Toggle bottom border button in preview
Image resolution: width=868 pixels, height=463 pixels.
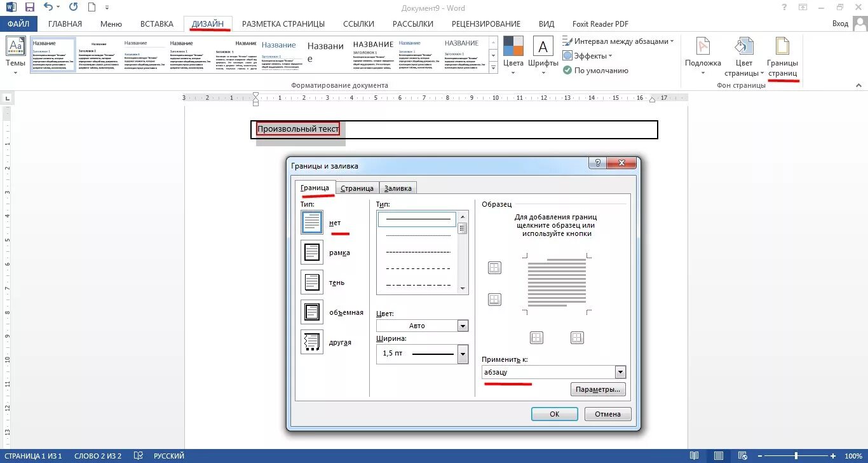coord(494,299)
